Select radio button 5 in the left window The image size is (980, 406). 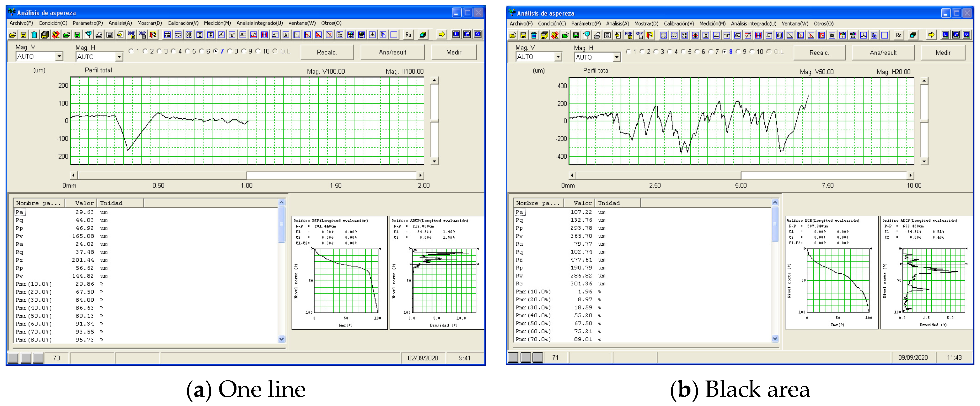click(188, 51)
